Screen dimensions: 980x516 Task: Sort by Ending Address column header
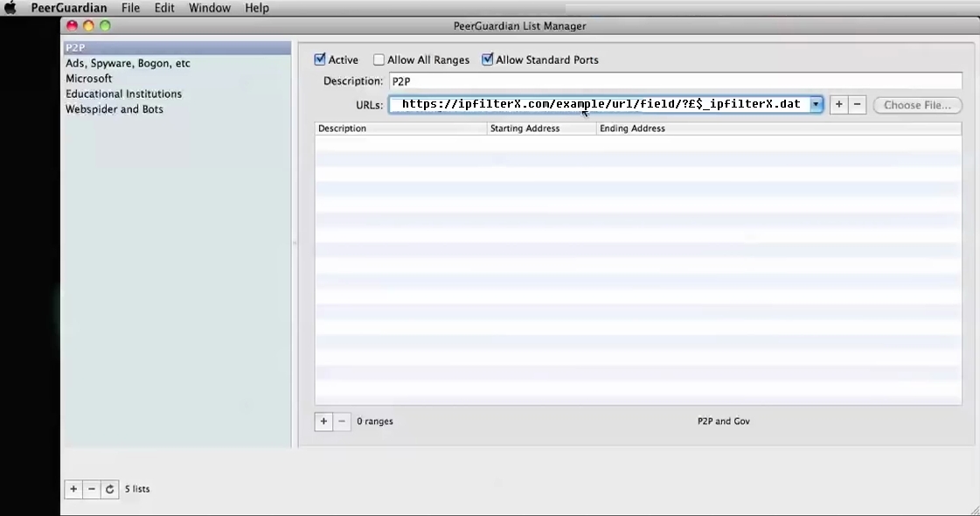779,129
